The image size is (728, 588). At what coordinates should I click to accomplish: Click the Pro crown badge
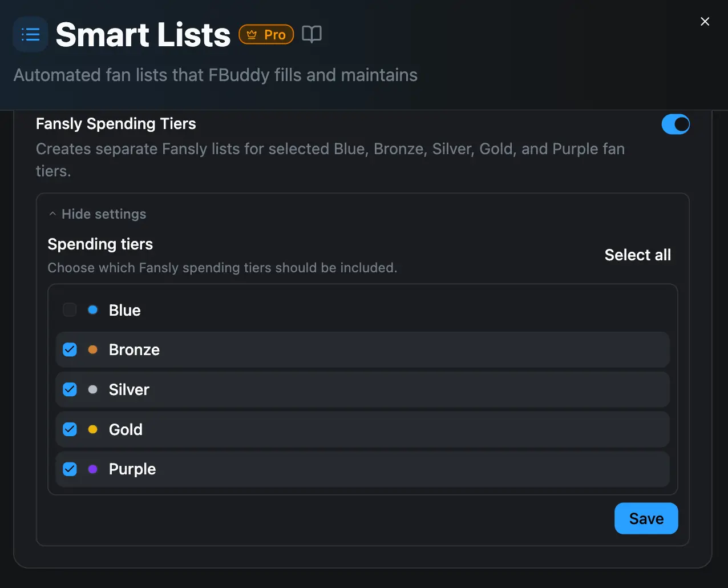(x=266, y=34)
